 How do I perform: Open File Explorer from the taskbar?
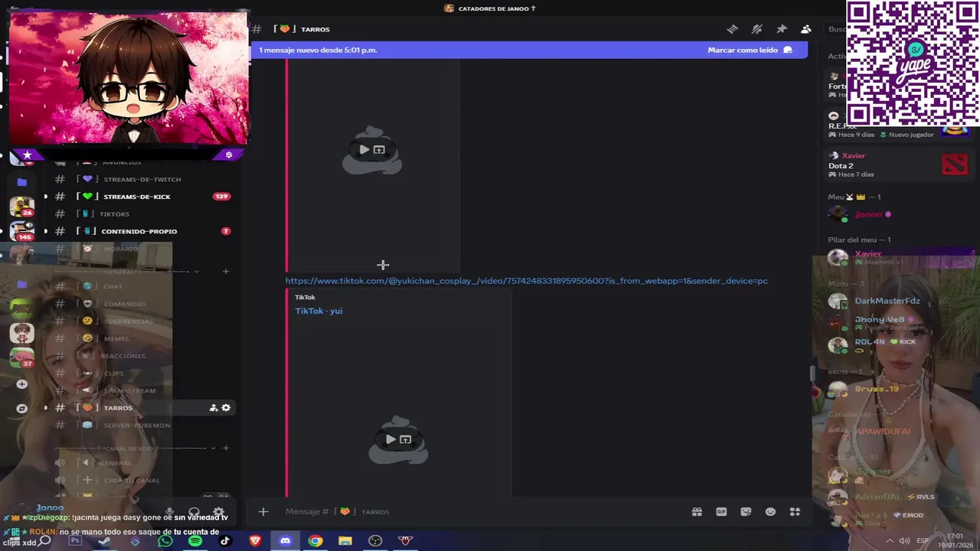pos(345,541)
